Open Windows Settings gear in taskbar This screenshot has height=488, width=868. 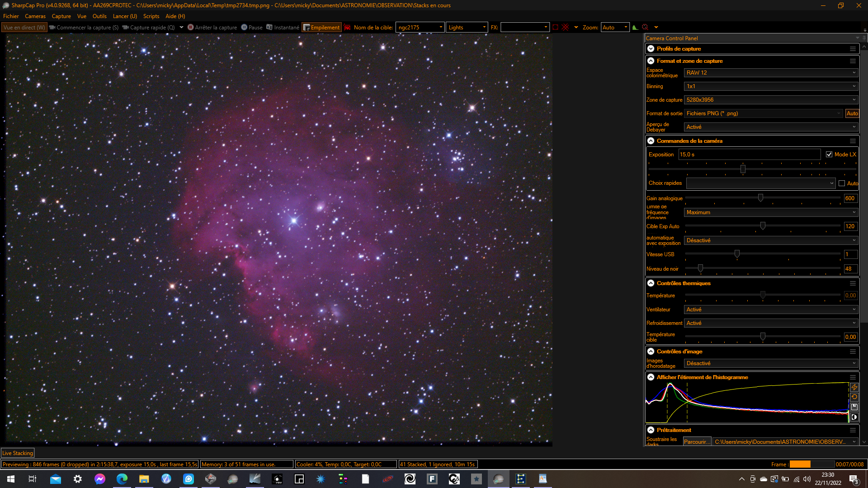coord(78,479)
